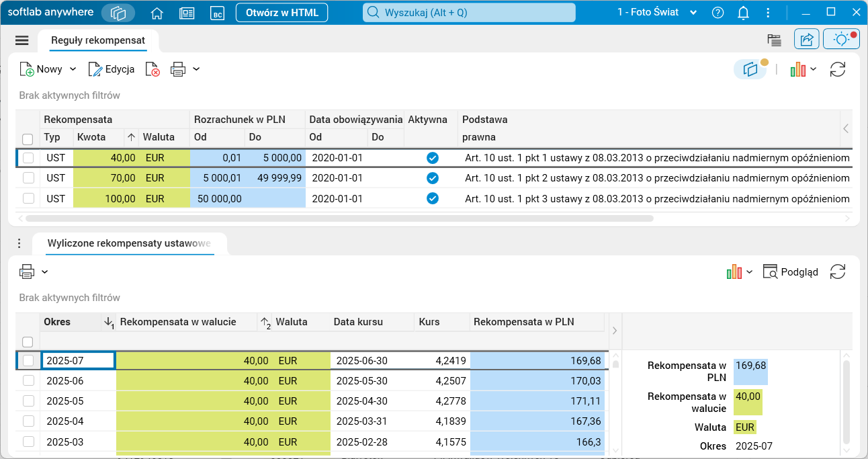Expand the upper print options arrow

(196, 69)
